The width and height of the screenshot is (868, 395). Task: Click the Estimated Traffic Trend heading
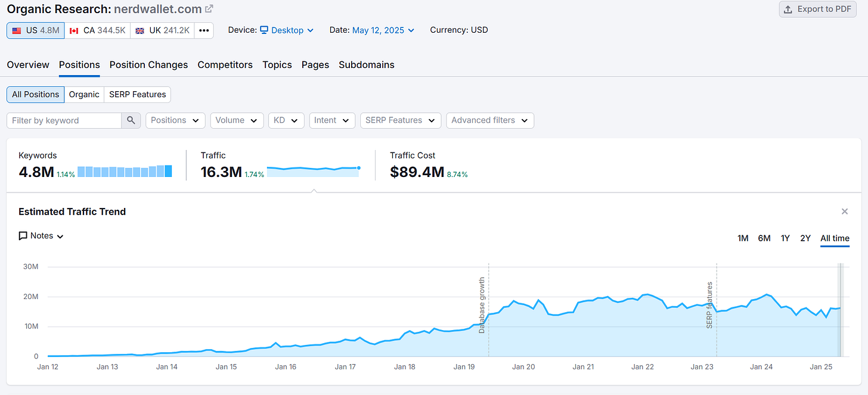[x=72, y=212]
